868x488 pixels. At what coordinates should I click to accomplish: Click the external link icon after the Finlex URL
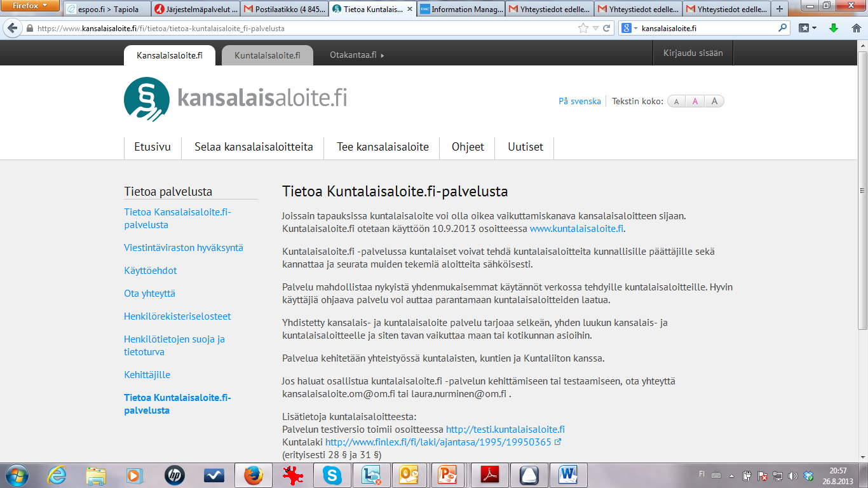558,442
